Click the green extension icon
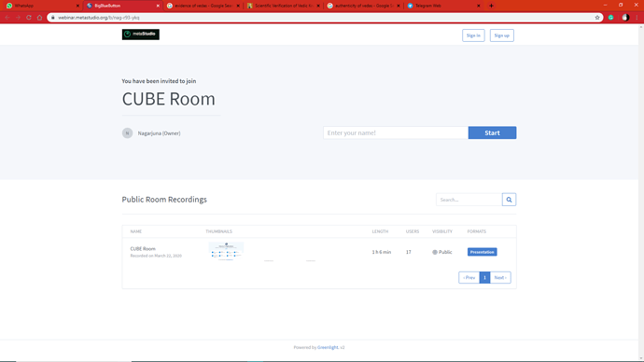Image resolution: width=644 pixels, height=362 pixels. (611, 18)
